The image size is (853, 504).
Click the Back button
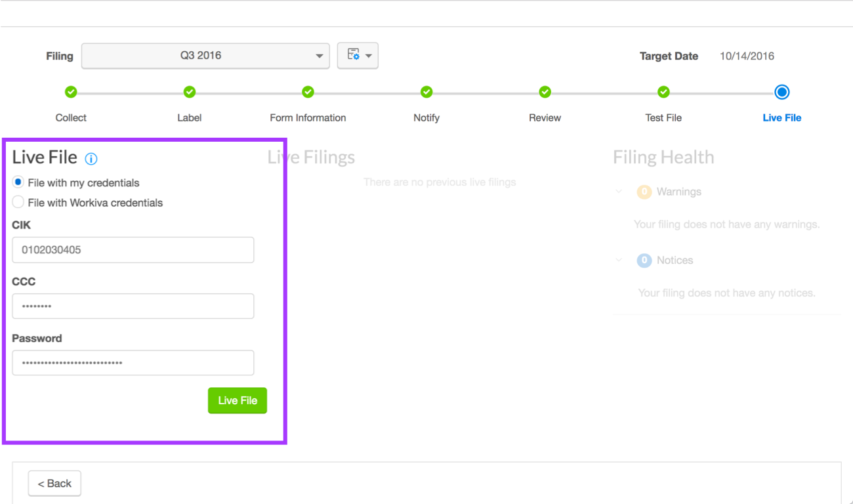(54, 483)
